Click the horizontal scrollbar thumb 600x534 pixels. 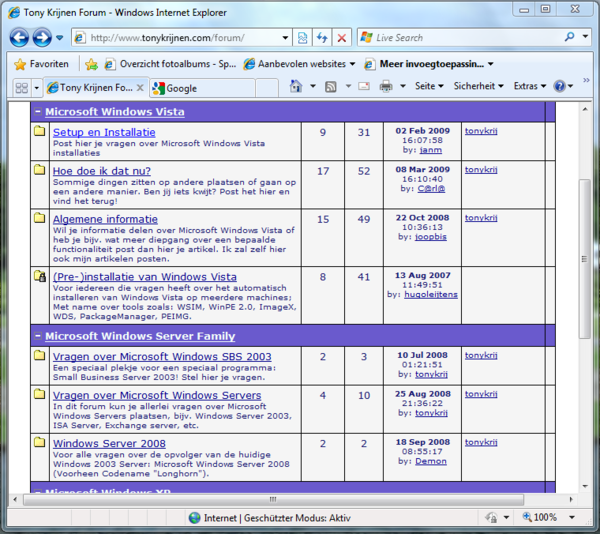(273, 500)
